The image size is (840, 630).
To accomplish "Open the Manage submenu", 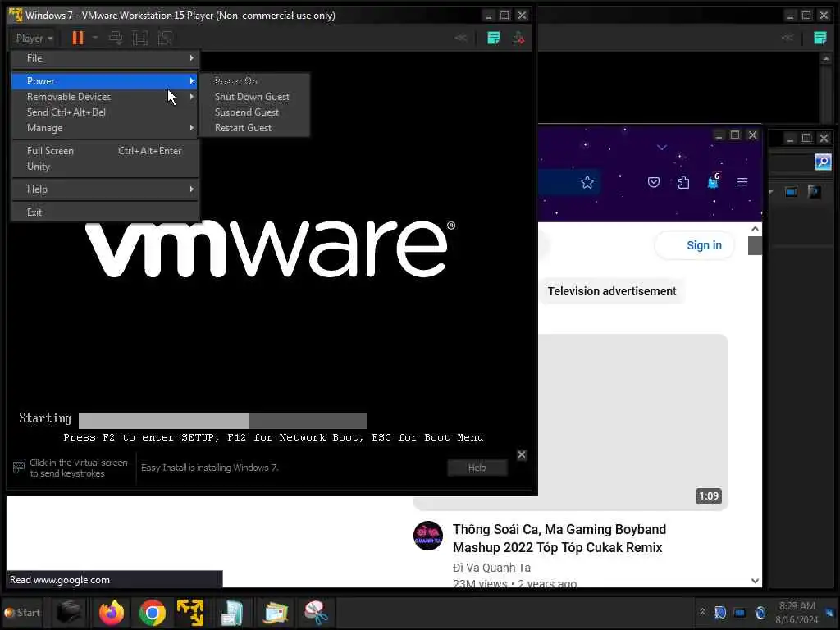I will point(106,127).
